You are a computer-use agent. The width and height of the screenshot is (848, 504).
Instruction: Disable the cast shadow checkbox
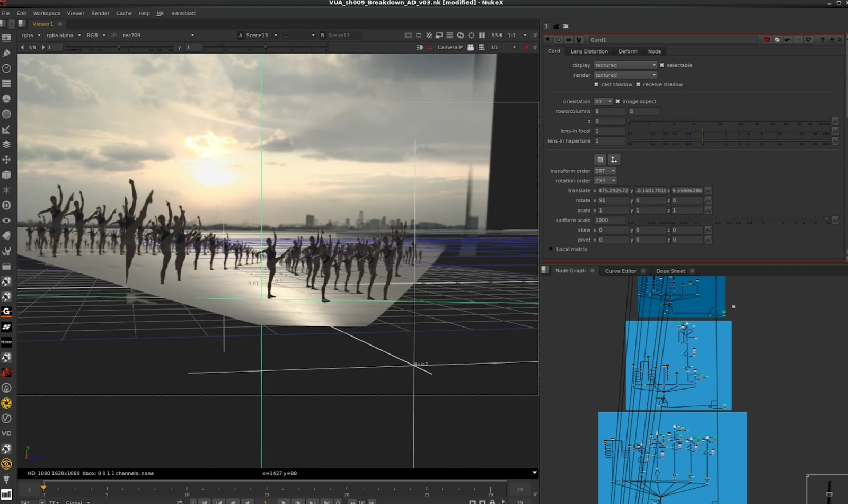pyautogui.click(x=596, y=85)
